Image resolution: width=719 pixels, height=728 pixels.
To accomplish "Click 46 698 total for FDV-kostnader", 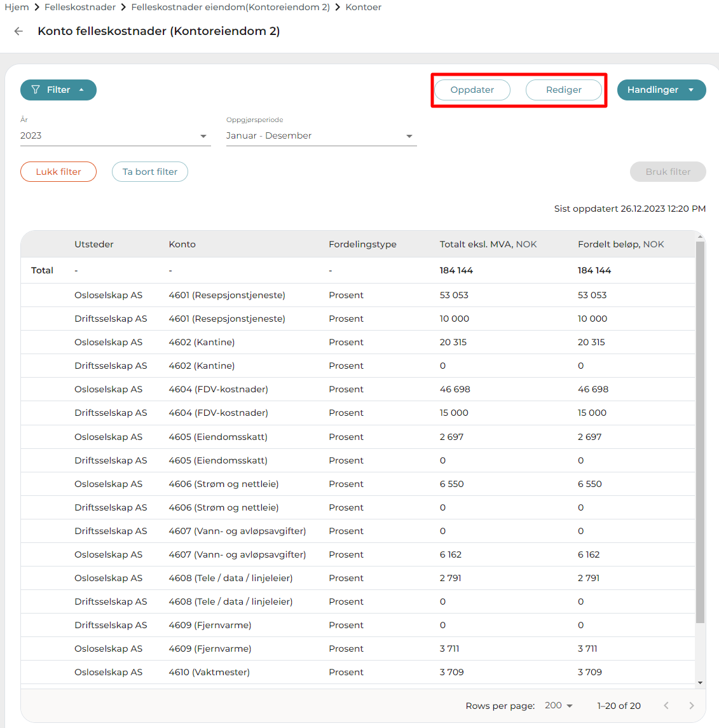I will pos(455,389).
